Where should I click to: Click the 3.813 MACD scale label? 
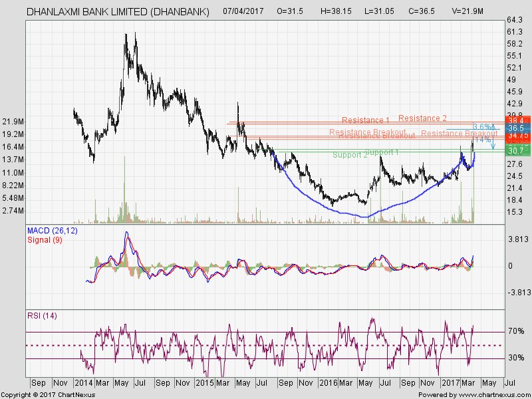click(x=518, y=239)
